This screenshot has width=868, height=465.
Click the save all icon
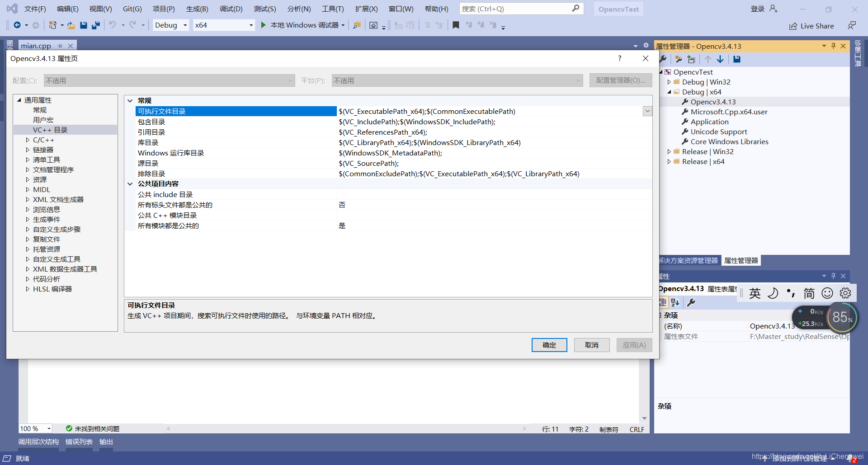[x=95, y=25]
